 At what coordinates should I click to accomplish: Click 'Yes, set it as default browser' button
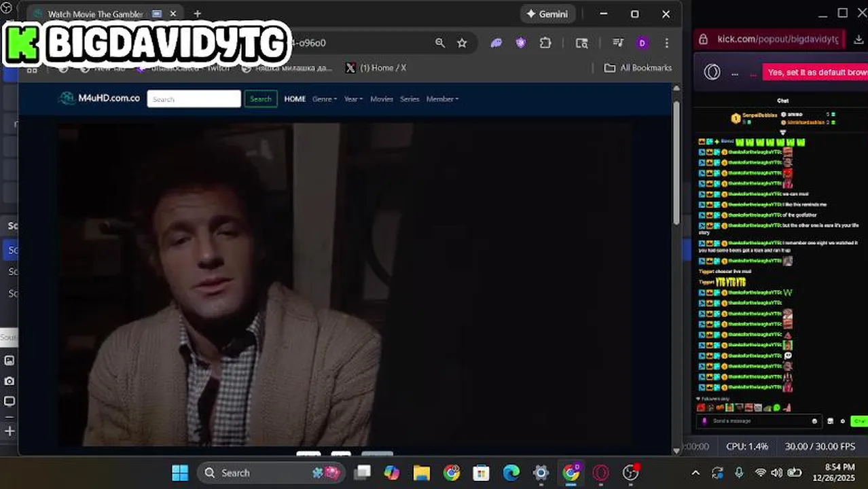tap(815, 72)
